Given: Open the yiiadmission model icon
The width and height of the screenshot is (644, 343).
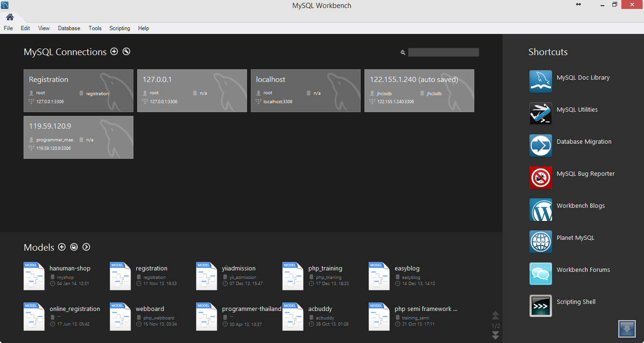Looking at the screenshot, I should point(206,276).
